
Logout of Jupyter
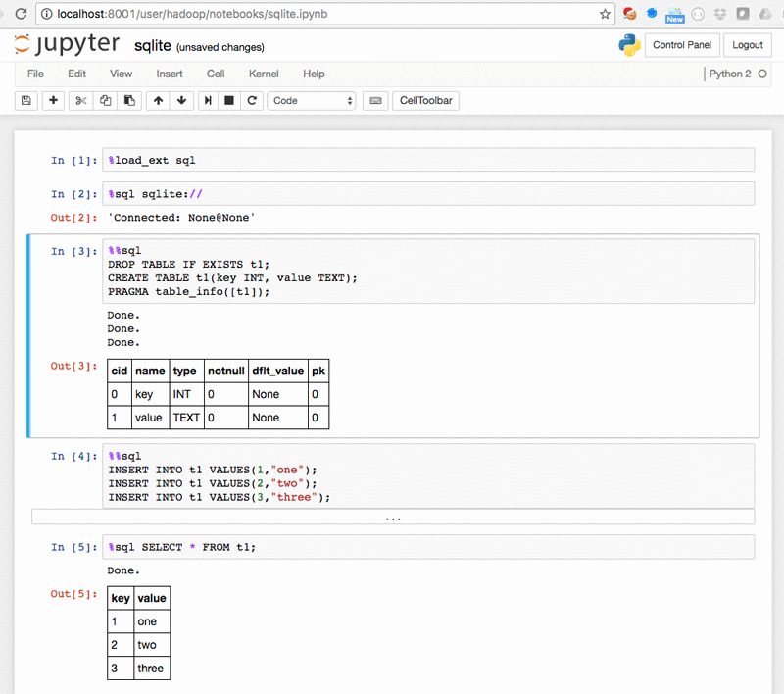748,45
